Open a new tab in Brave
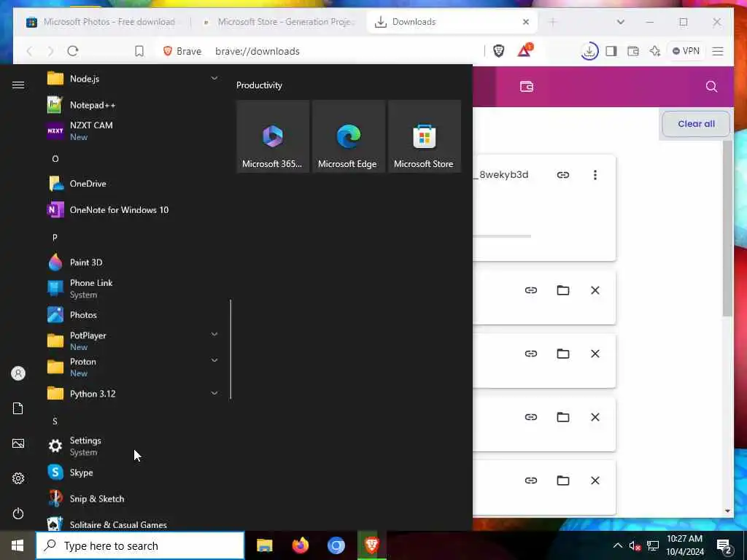The width and height of the screenshot is (747, 560). pos(553,22)
